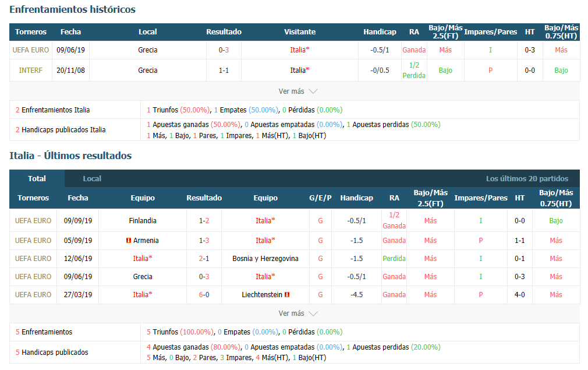Click 5 Enfrentamientos summary label
Image resolution: width=588 pixels, height=370 pixels.
tap(44, 332)
